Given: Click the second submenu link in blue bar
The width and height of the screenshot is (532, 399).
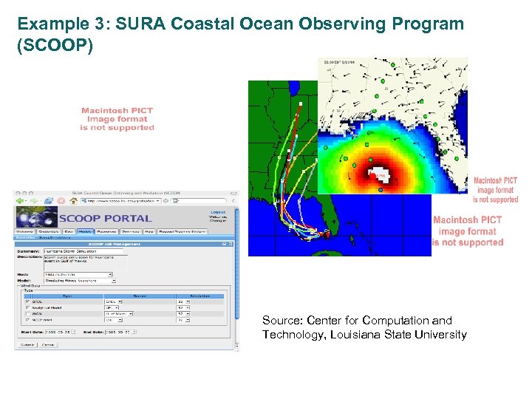Looking at the screenshot, I should [55, 237].
